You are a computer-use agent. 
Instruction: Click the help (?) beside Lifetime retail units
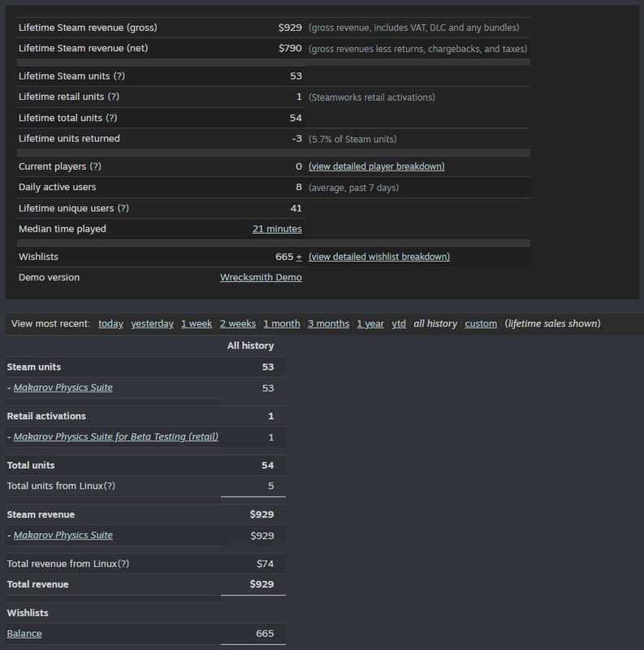coord(113,97)
